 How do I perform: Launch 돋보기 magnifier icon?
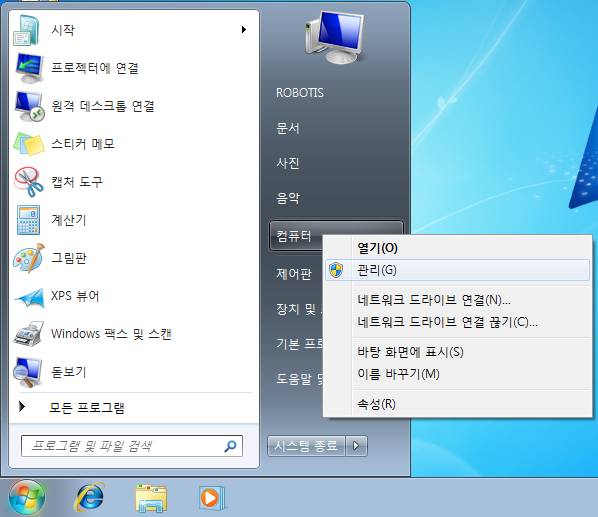pyautogui.click(x=27, y=372)
